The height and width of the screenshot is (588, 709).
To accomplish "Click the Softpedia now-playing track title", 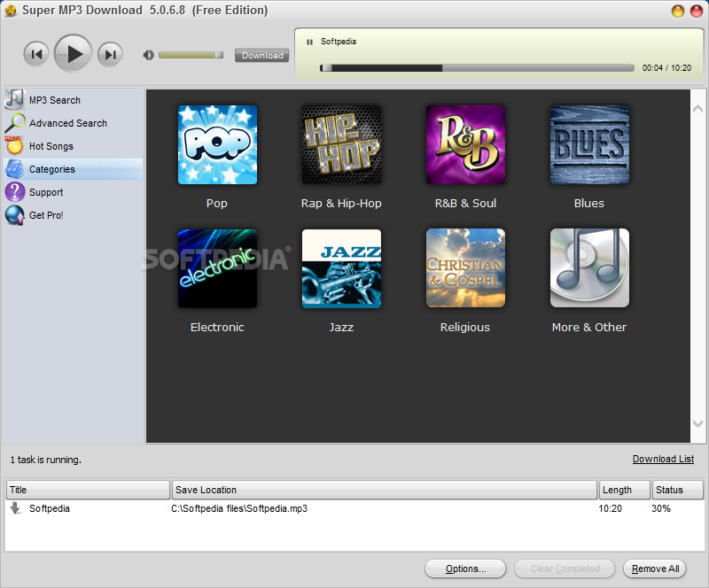I will 339,42.
